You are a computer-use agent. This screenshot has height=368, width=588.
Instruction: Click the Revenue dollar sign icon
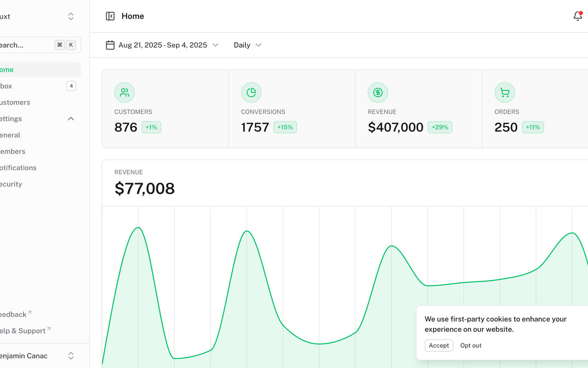(x=378, y=92)
